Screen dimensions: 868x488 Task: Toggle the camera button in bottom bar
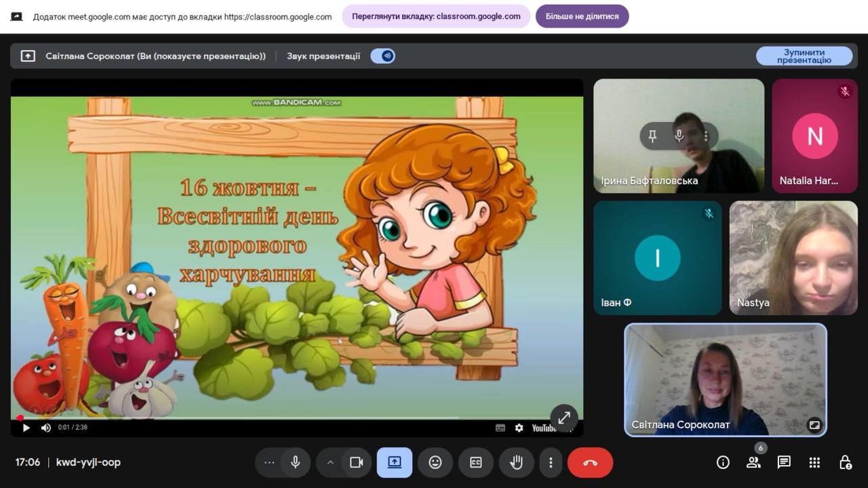(356, 462)
